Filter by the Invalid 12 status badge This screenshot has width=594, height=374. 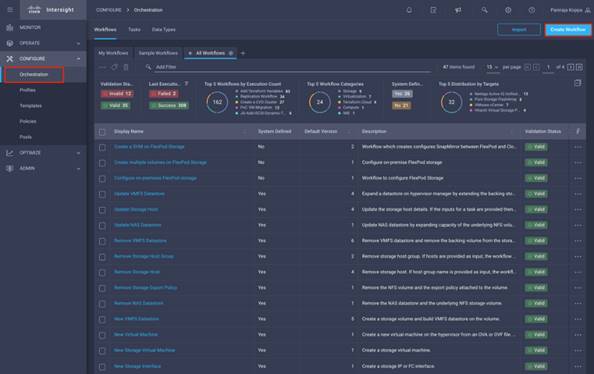tap(117, 94)
